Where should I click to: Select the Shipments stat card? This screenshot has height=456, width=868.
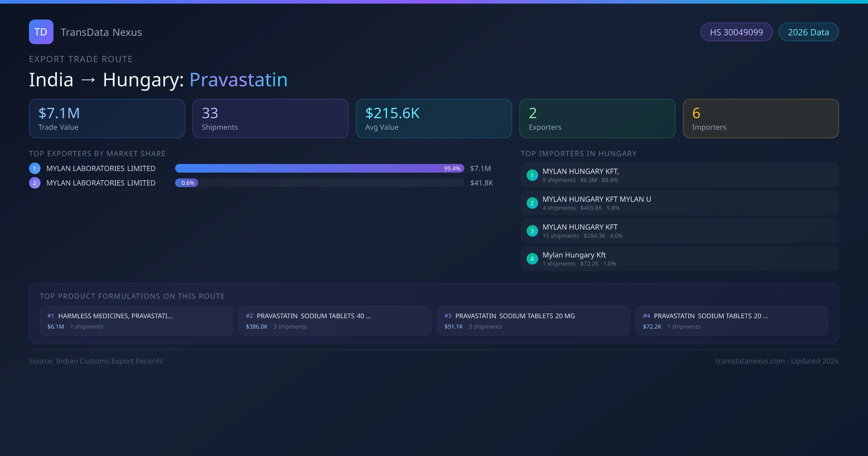pyautogui.click(x=270, y=118)
